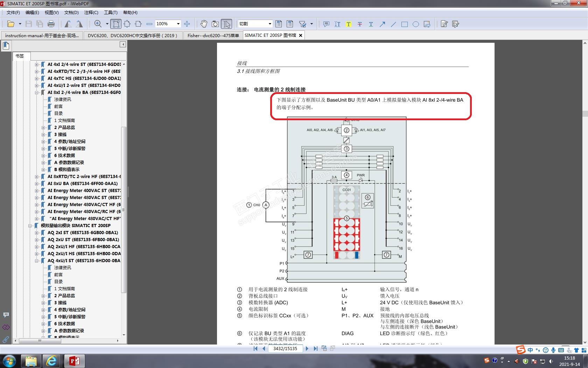
Task: Pick the ellipse drawing tool
Action: point(416,24)
